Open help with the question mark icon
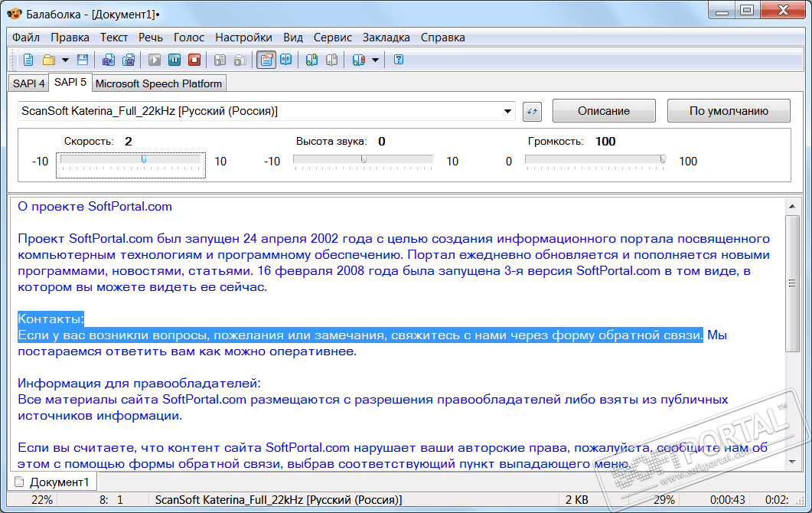 click(399, 60)
